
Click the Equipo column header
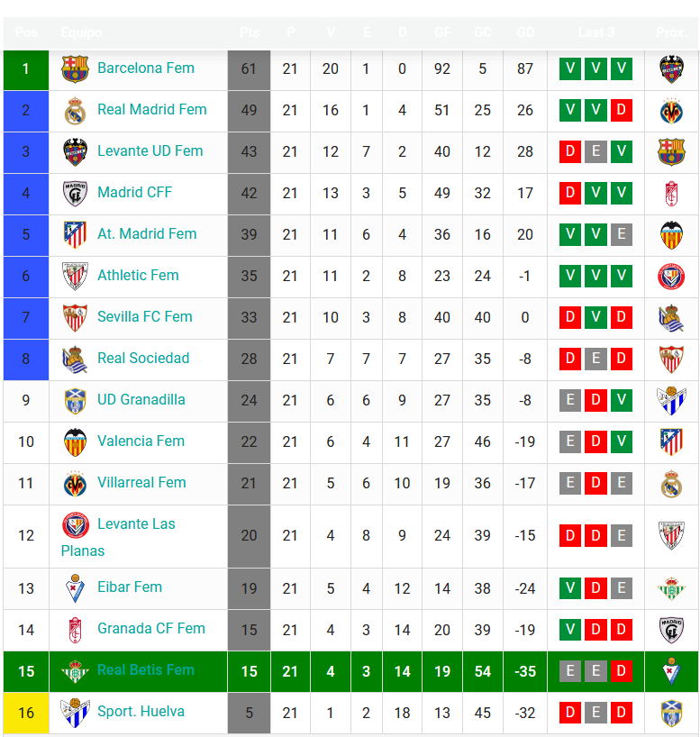pos(81,32)
